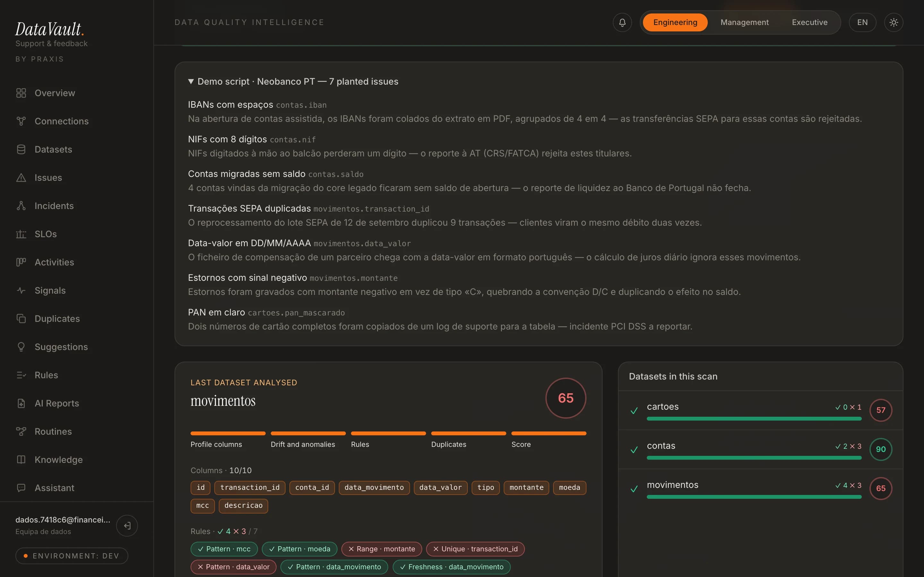Open the SLOs chart icon

coord(21,234)
